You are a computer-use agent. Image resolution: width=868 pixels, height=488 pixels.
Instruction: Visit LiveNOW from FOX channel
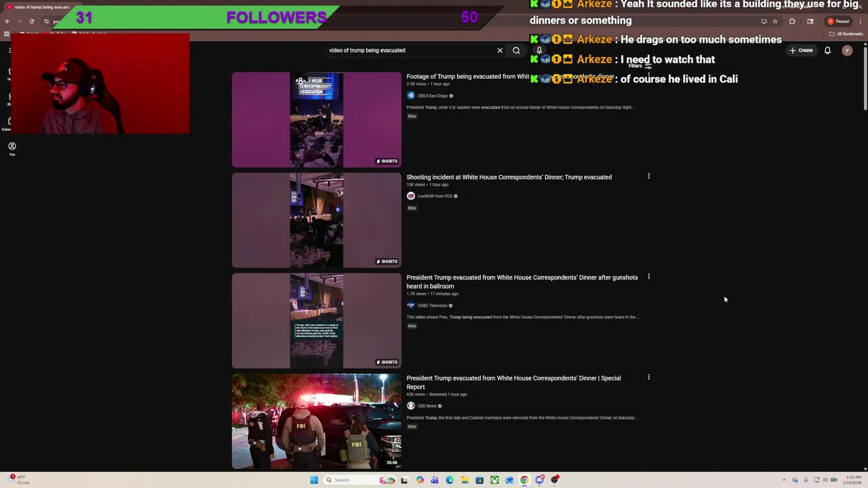coord(435,196)
